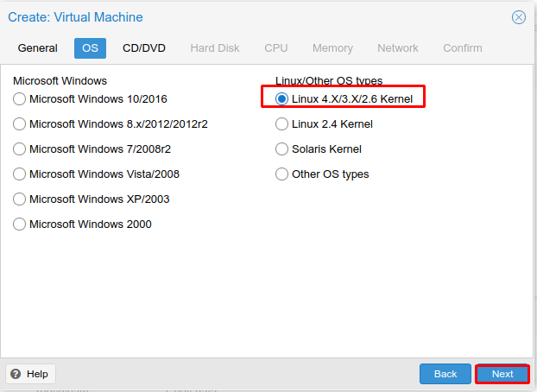Viewport: 537px width, 392px height.
Task: Go to the CD/DVD tab
Action: click(144, 48)
